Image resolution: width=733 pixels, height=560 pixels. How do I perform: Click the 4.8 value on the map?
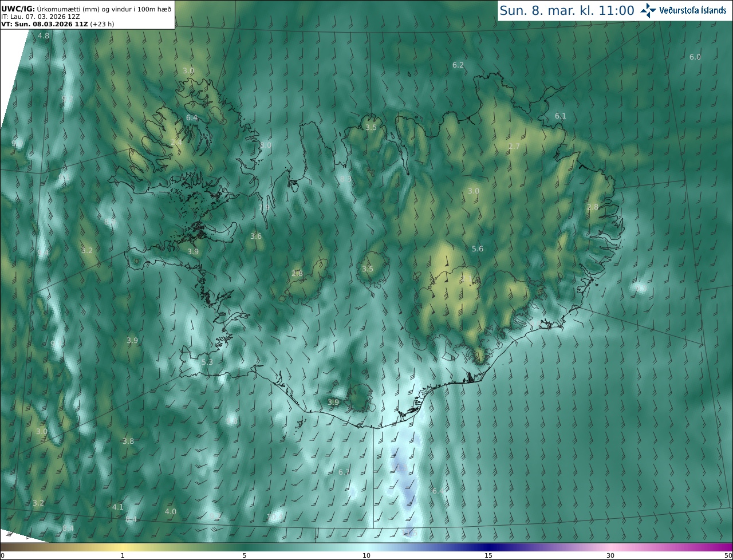tap(44, 36)
